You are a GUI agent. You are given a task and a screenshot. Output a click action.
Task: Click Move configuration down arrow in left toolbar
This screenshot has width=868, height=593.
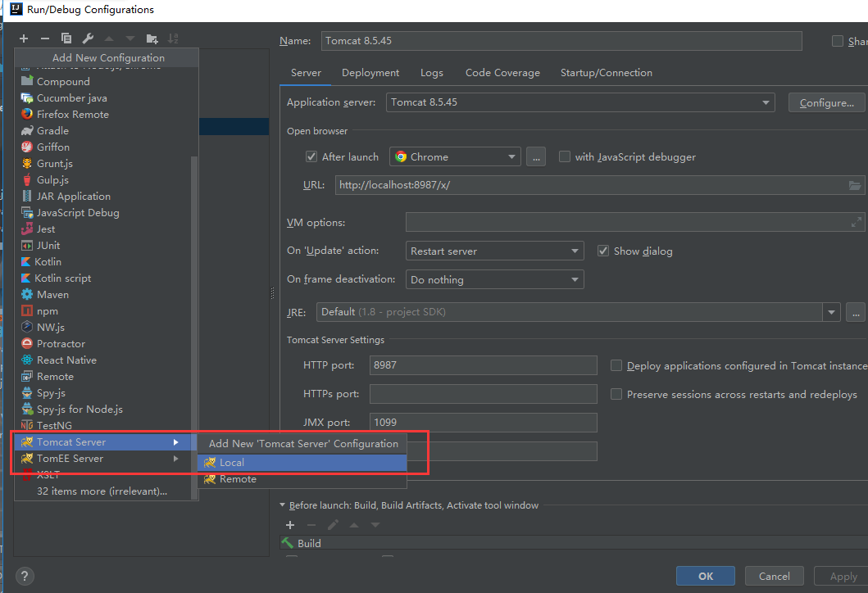[x=130, y=38]
